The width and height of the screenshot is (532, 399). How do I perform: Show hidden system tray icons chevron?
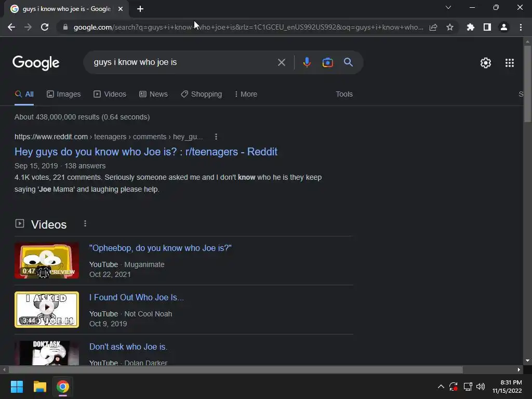(x=441, y=387)
